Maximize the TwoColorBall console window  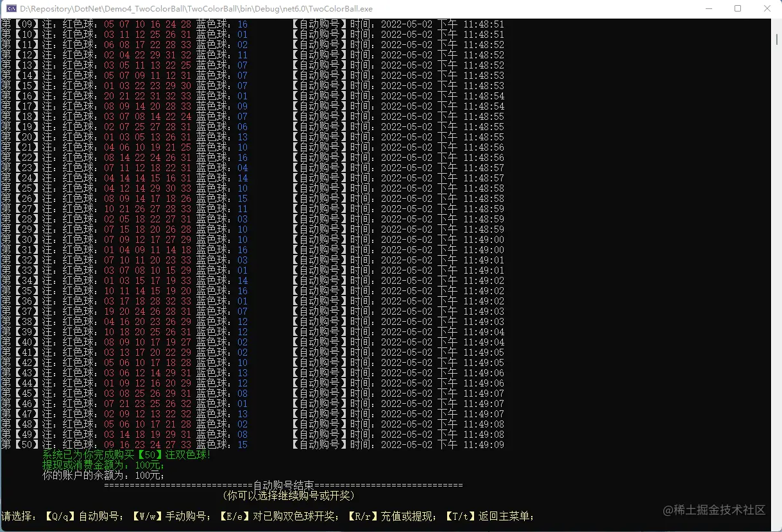click(x=738, y=9)
